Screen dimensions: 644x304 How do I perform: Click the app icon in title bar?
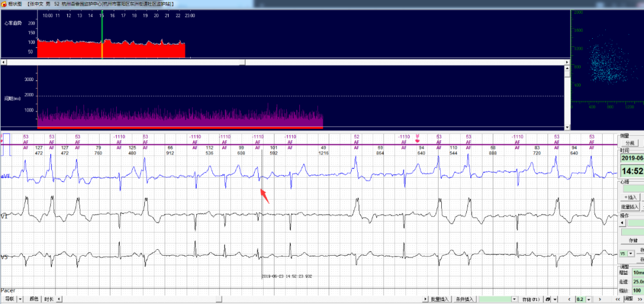4,4
